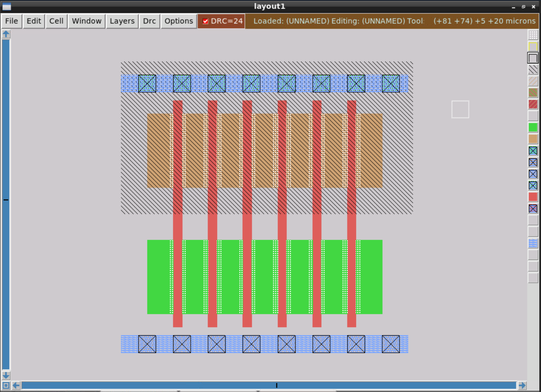Select the green-brown hatched well layer icon

tap(532, 93)
